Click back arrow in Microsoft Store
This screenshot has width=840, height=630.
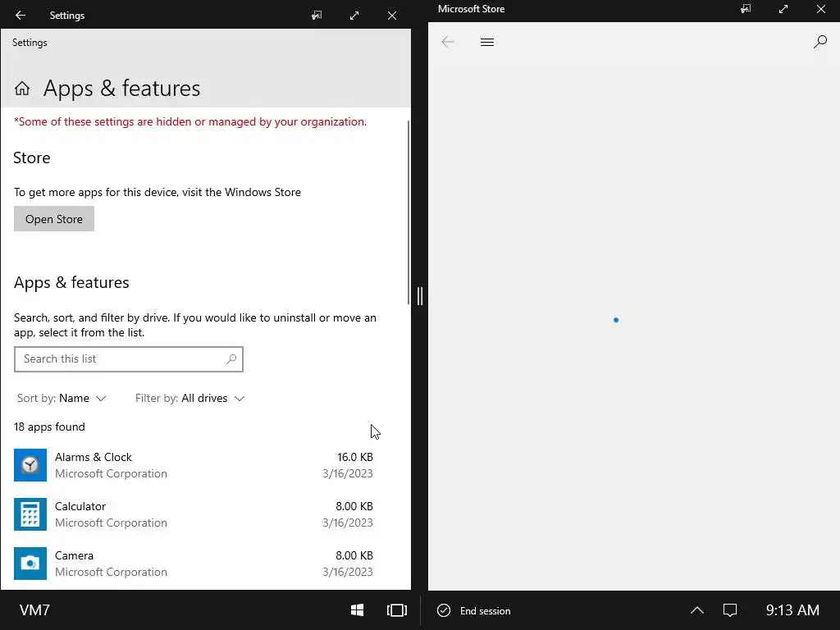(x=448, y=42)
